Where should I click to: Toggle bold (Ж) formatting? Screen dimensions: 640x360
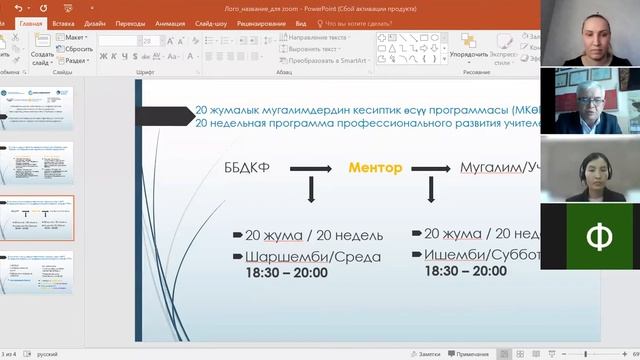[x=103, y=56]
